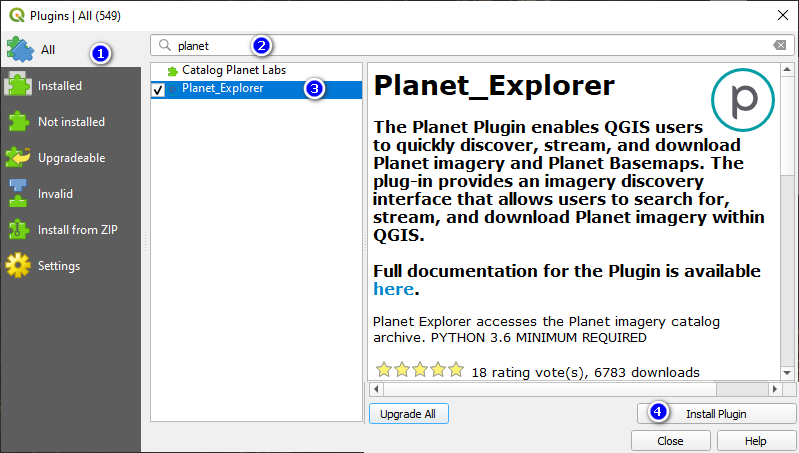
Task: Open plugin manager Settings tab
Action: pos(71,265)
